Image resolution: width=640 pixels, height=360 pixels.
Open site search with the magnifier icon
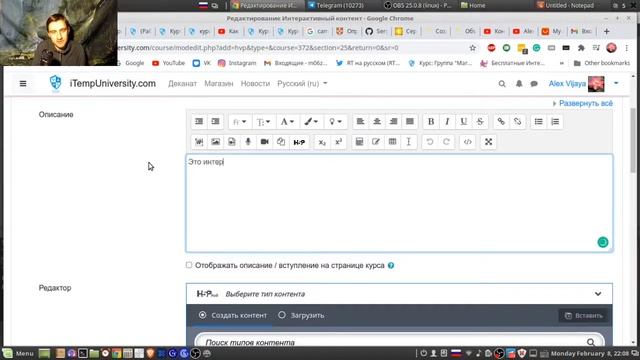click(x=502, y=84)
